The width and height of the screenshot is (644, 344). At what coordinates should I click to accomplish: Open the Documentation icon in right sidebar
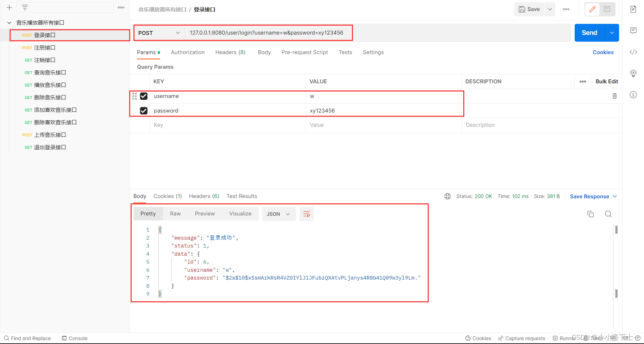click(633, 9)
